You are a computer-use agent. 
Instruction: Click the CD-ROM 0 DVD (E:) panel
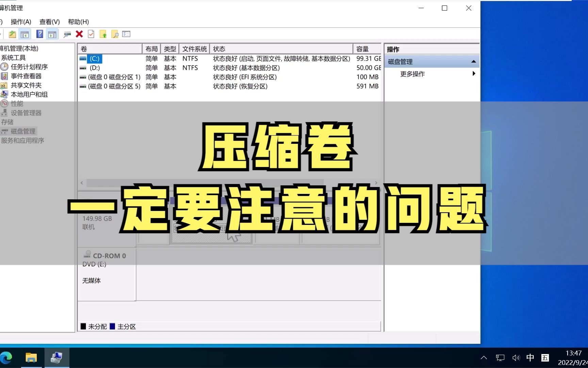pos(107,275)
